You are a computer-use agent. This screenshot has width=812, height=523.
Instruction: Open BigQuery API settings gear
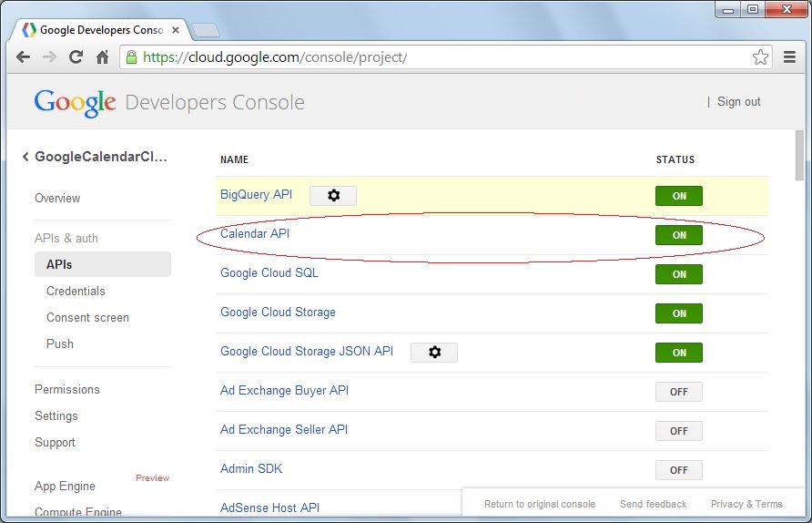point(333,195)
